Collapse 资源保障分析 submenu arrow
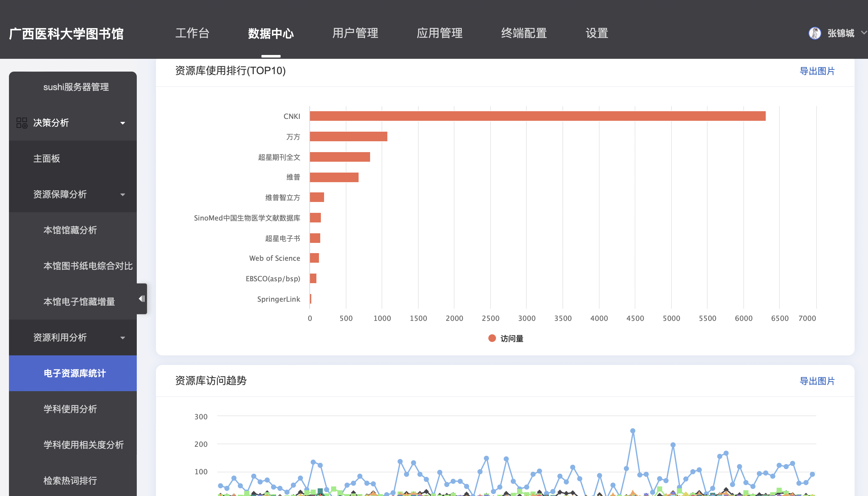The height and width of the screenshot is (496, 868). click(x=123, y=195)
